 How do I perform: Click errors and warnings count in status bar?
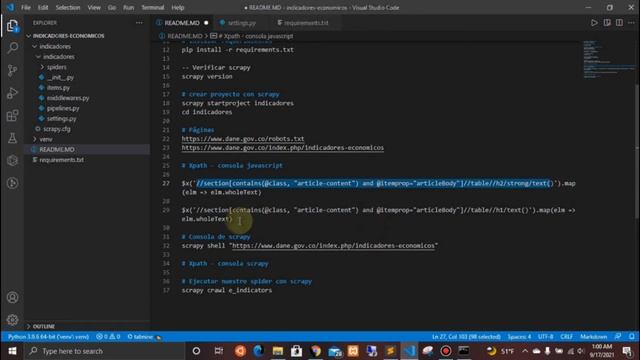(108, 337)
